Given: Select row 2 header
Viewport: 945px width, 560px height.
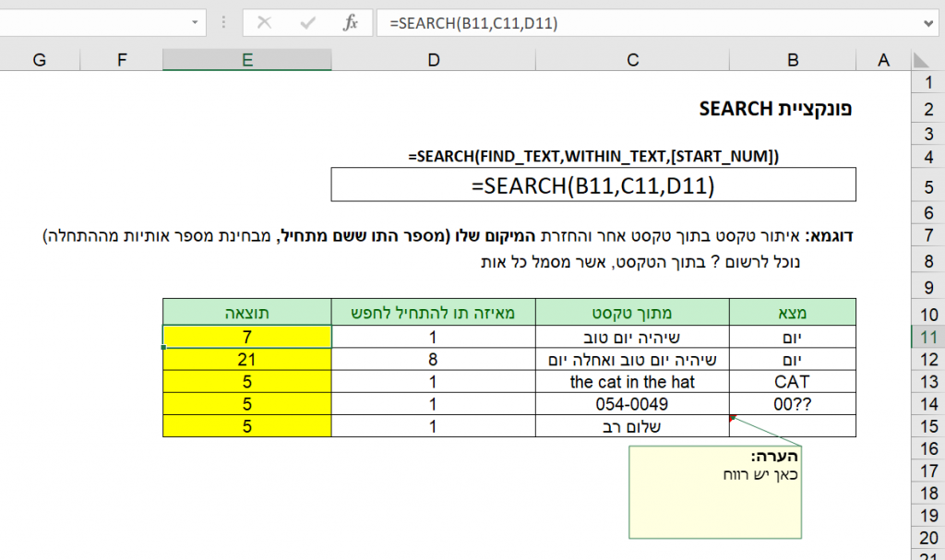Looking at the screenshot, I should click(x=928, y=109).
